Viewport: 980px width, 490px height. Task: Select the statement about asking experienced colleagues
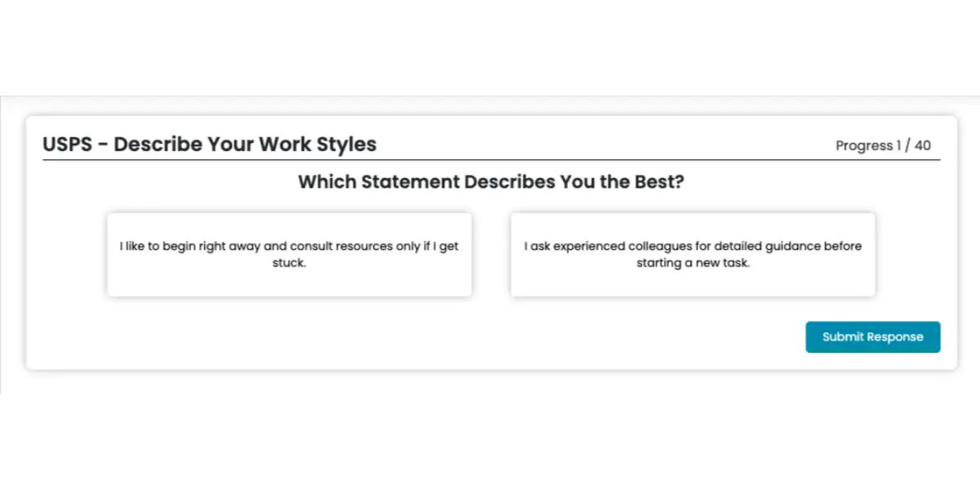click(x=692, y=254)
